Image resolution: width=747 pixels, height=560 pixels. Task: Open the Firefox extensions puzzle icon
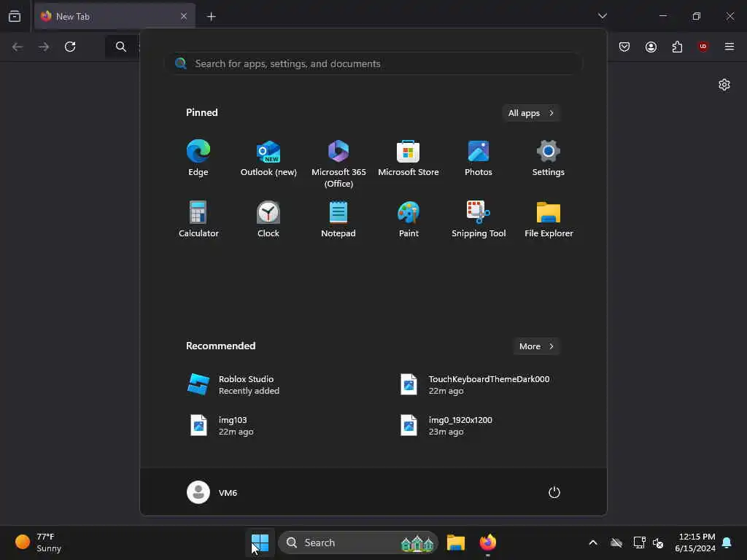click(x=677, y=47)
